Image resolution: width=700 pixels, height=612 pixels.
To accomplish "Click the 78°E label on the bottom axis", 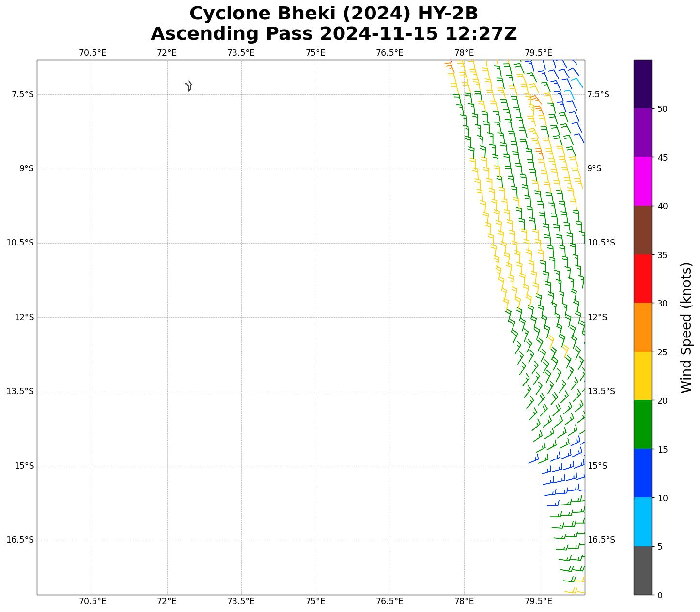I will [464, 601].
